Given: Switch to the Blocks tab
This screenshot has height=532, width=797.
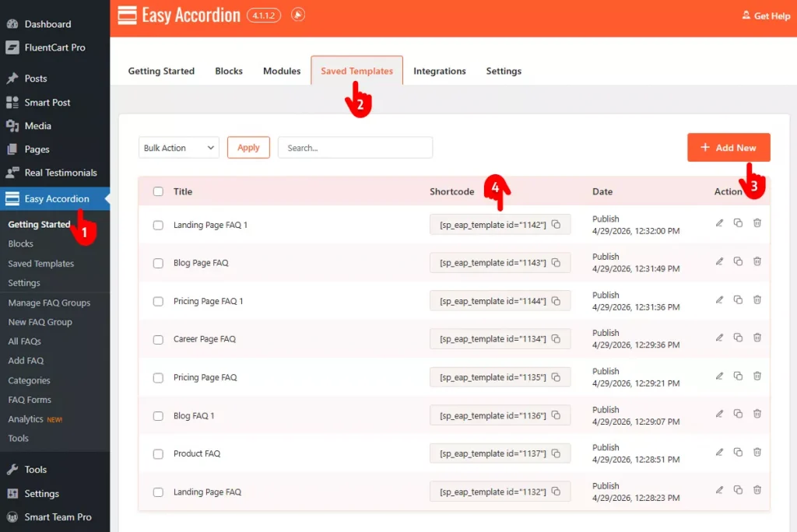Looking at the screenshot, I should pyautogui.click(x=229, y=71).
